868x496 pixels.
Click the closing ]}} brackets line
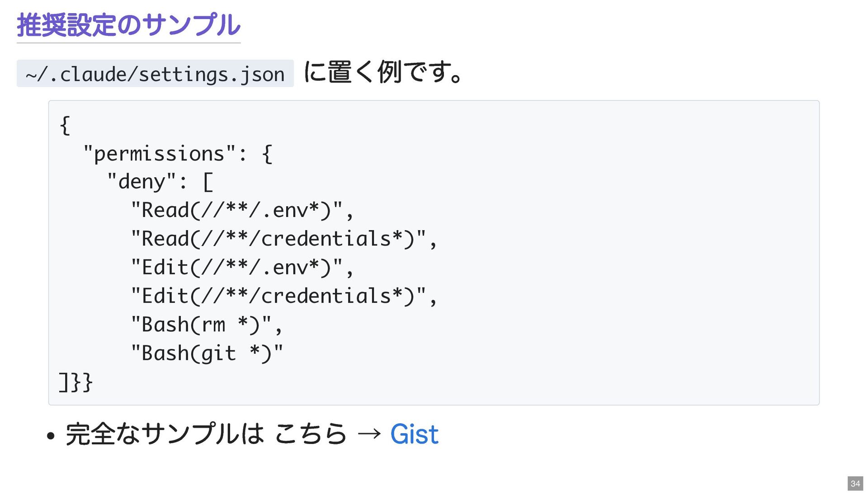coord(75,382)
